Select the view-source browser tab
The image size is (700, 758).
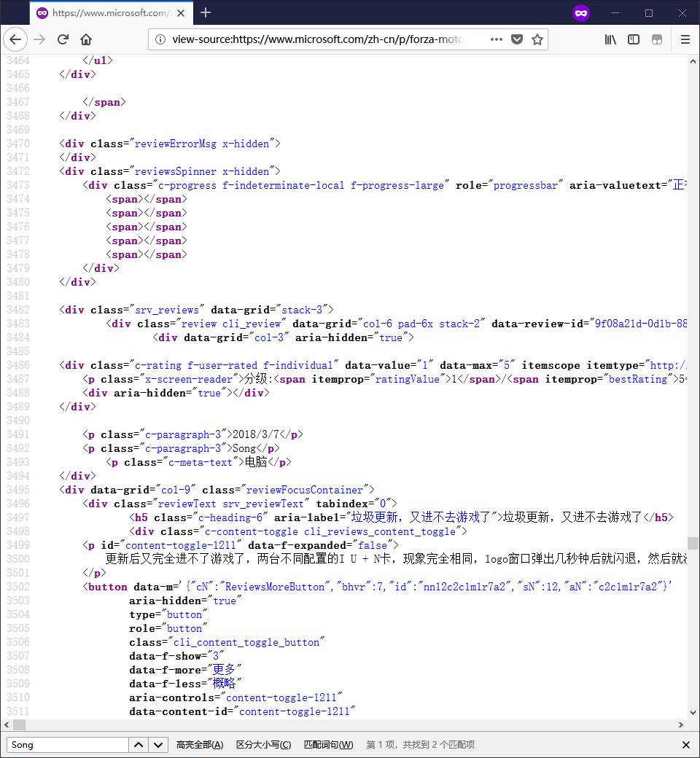click(x=102, y=12)
